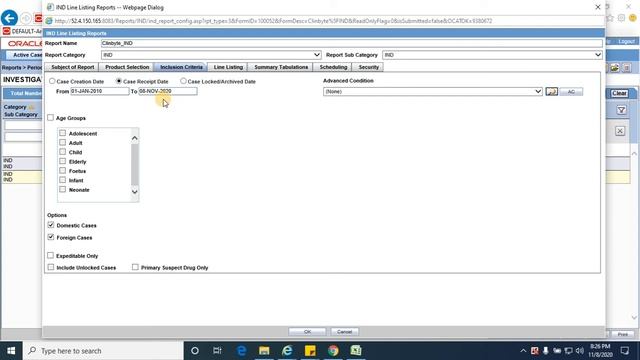The height and width of the screenshot is (360, 640).
Task: Click the favorites star icon in browser
Action: pyautogui.click(x=610, y=18)
